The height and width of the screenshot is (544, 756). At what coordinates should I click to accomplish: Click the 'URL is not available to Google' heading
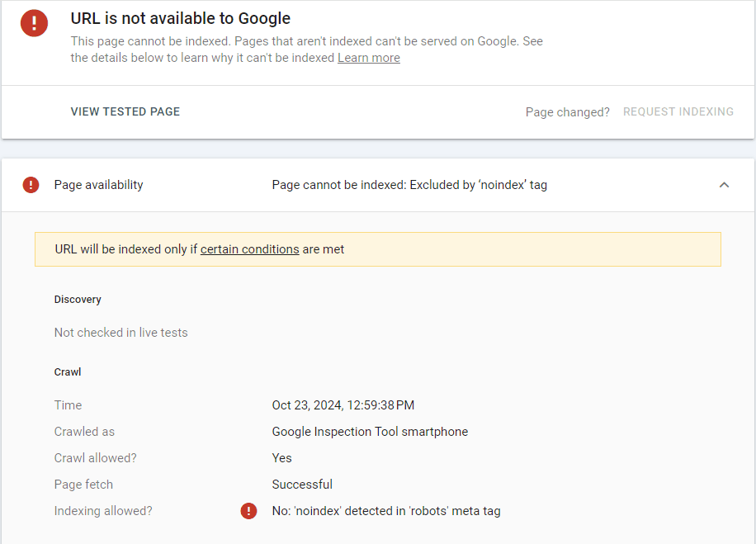click(x=180, y=18)
